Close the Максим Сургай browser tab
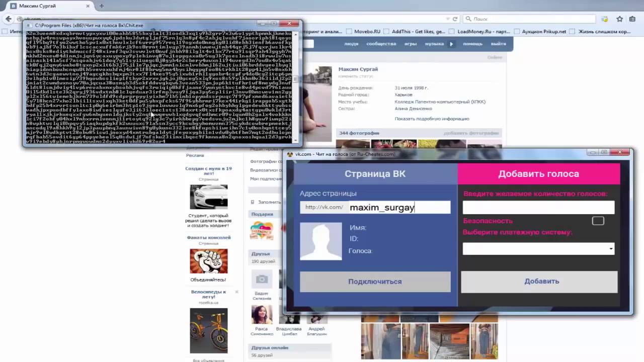Screen dimensions: 644x362 click(88, 6)
